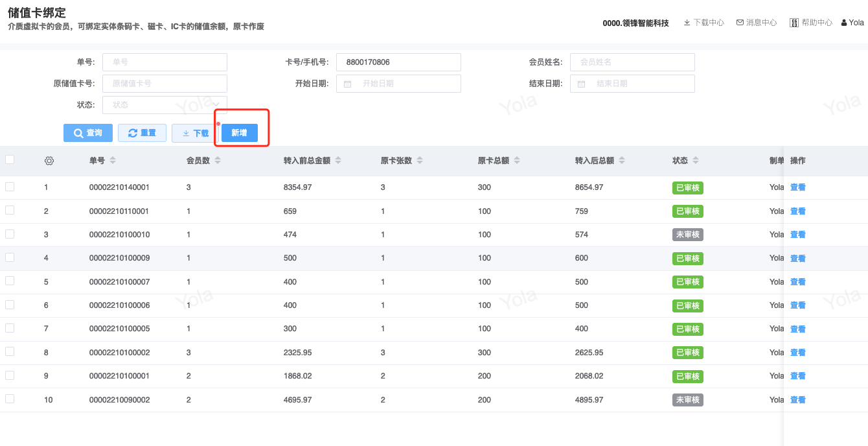Click 查看 for order 00002210110001
The image size is (868, 446).
point(798,211)
